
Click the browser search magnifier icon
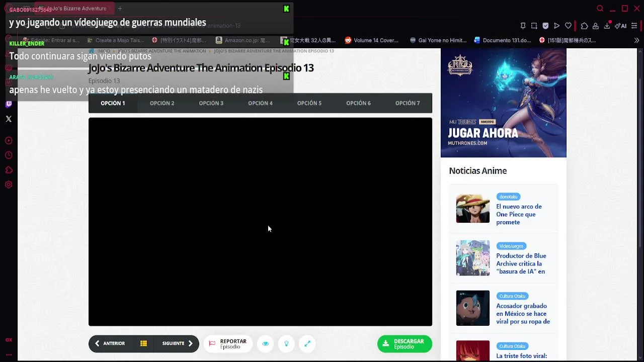[600, 9]
